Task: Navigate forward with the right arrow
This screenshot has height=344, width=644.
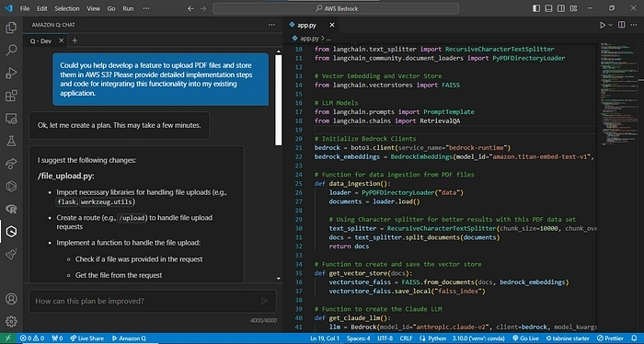Action: [203, 8]
